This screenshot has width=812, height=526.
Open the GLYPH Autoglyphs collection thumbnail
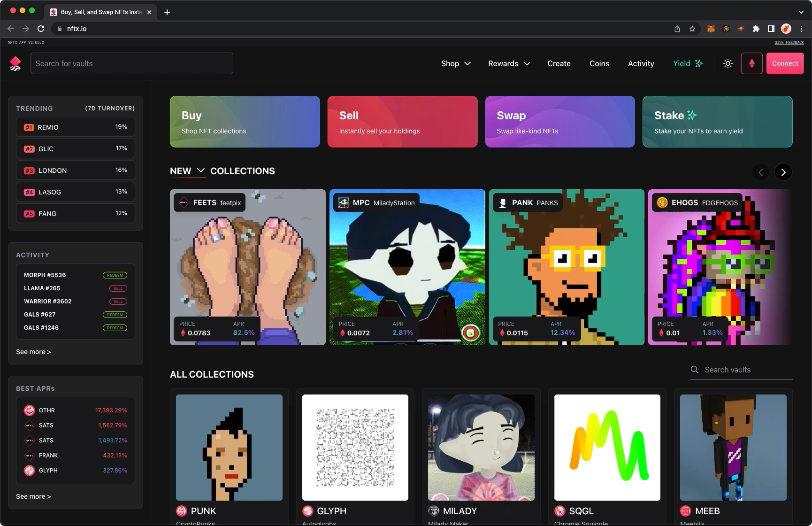point(355,448)
